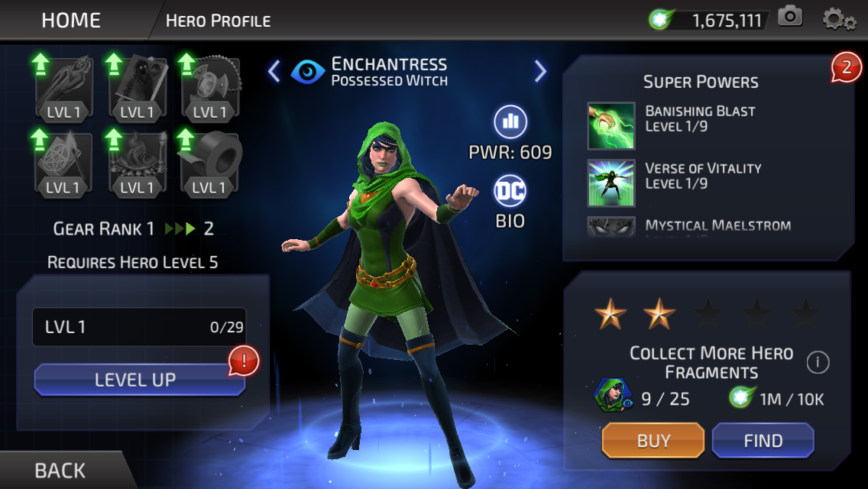
Task: Open the camera screenshot icon
Action: pos(790,17)
